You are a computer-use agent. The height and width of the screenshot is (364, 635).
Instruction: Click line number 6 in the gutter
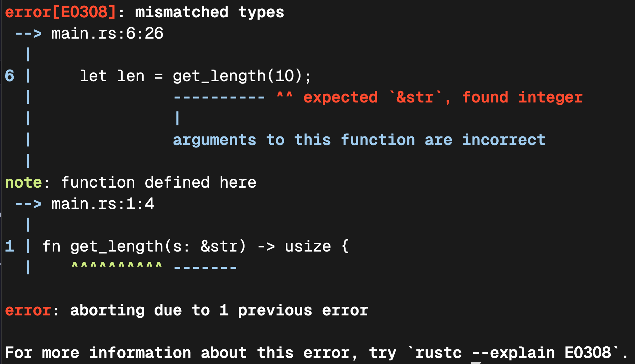10,76
